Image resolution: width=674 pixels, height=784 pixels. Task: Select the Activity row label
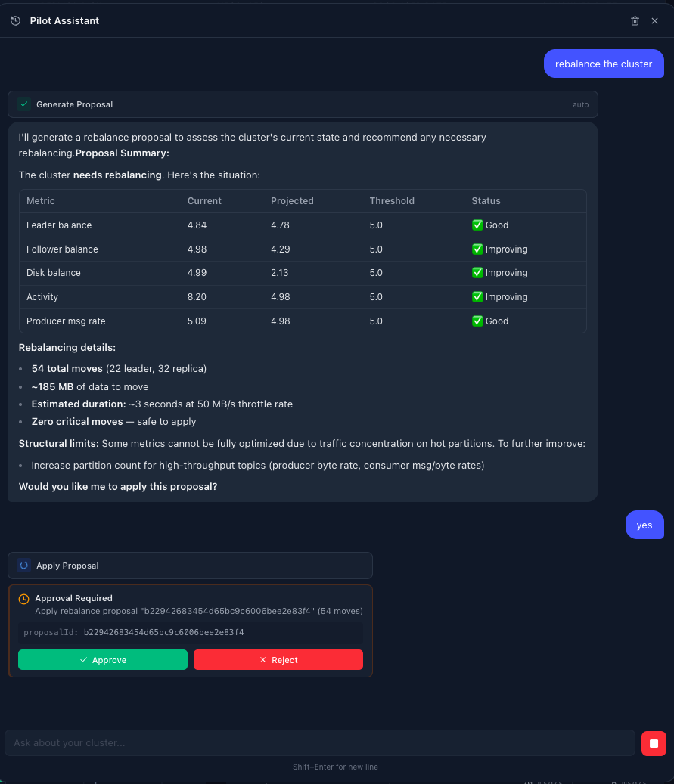tap(42, 296)
